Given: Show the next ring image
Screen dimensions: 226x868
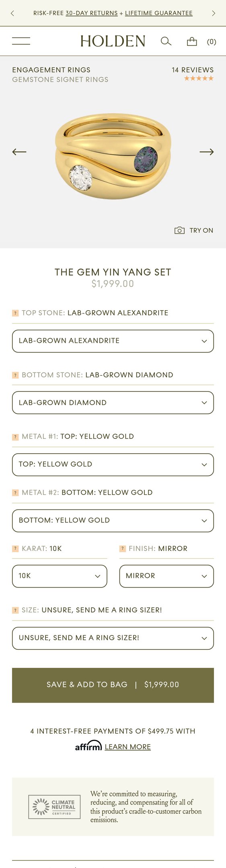Looking at the screenshot, I should tap(207, 152).
